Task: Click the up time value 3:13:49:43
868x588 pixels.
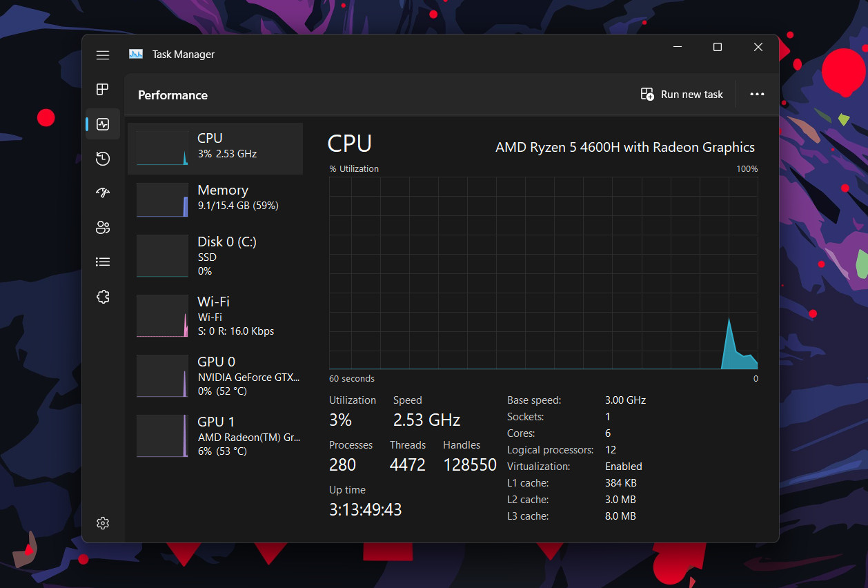Action: [365, 509]
